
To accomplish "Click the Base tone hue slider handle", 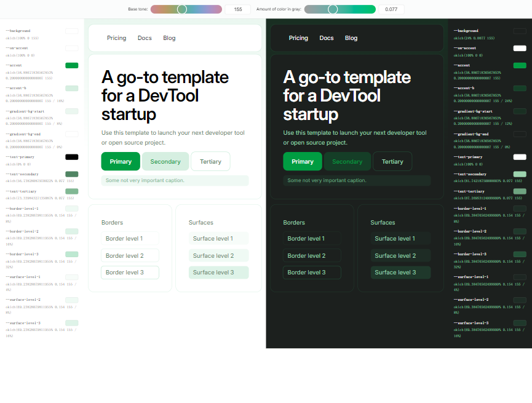I will pos(182,9).
